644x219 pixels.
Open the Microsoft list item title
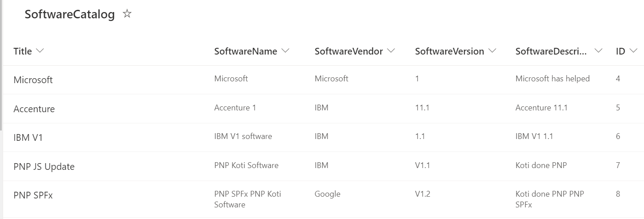coord(33,80)
